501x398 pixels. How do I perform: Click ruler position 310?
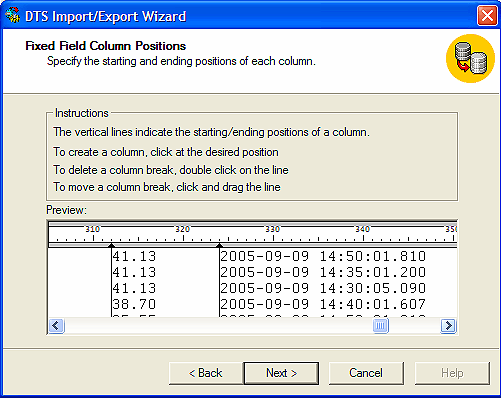93,229
